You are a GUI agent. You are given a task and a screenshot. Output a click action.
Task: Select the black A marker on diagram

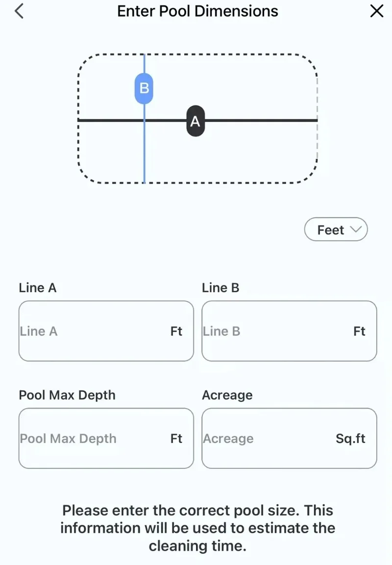pos(196,121)
